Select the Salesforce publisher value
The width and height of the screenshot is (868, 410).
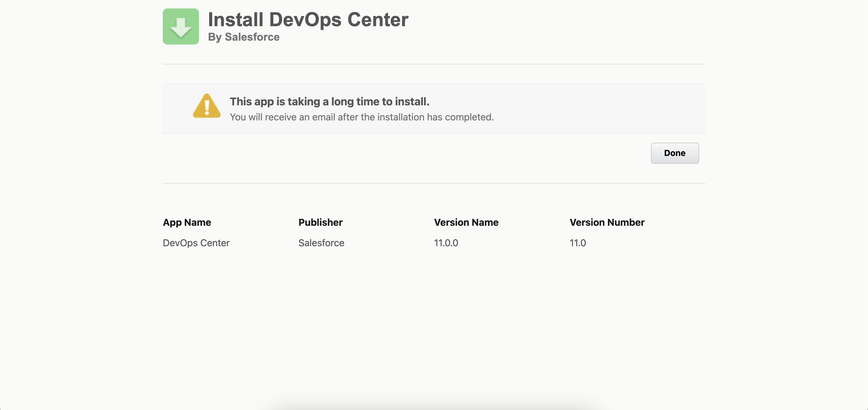click(x=321, y=243)
